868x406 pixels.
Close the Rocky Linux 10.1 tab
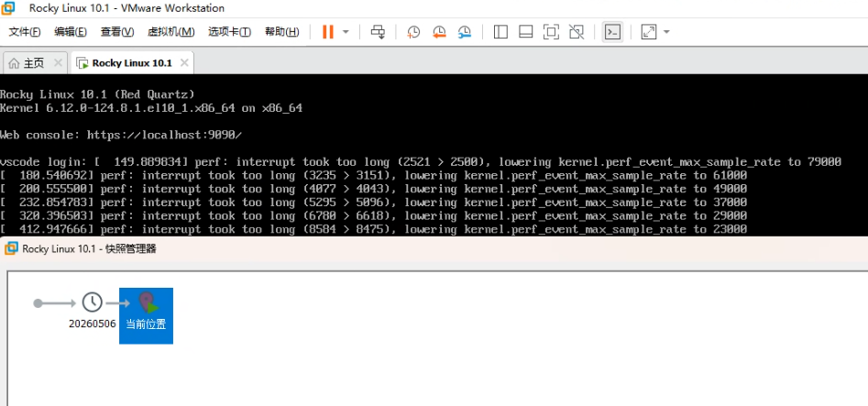coord(184,63)
